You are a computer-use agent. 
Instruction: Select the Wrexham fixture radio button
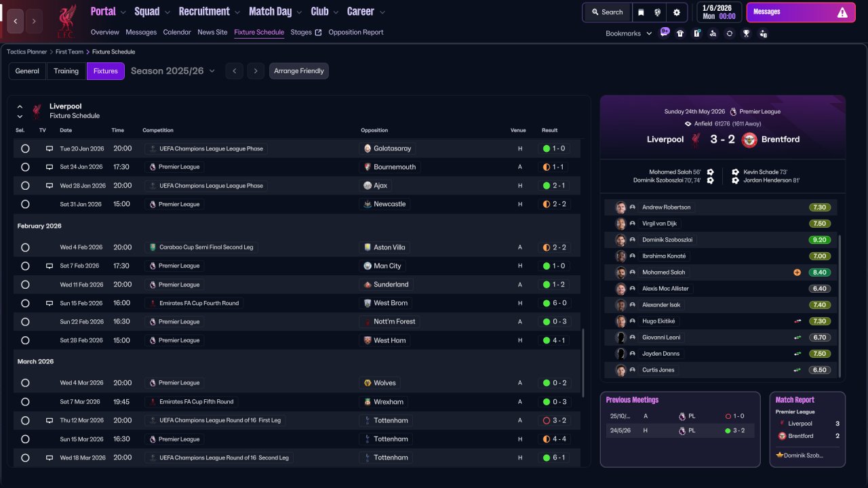[25, 402]
